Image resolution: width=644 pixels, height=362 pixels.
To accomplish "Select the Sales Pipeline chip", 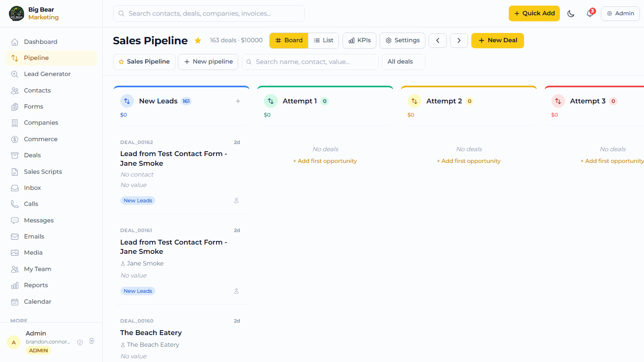I will click(144, 62).
